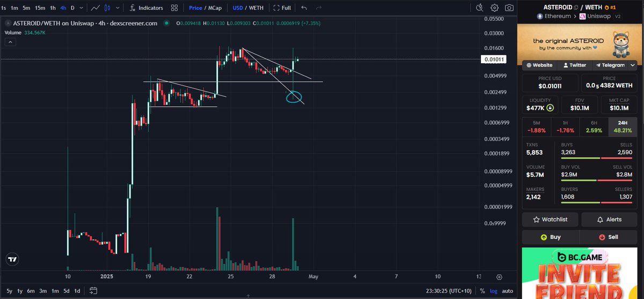Toggle chart to MCap mode
This screenshot has height=299, width=644.
click(x=216, y=8)
